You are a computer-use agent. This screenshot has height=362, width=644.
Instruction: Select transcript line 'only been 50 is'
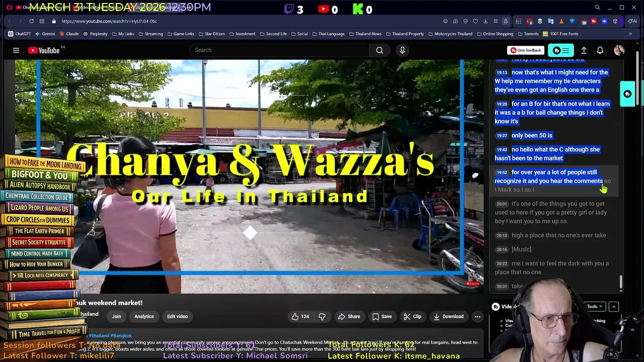coord(532,135)
